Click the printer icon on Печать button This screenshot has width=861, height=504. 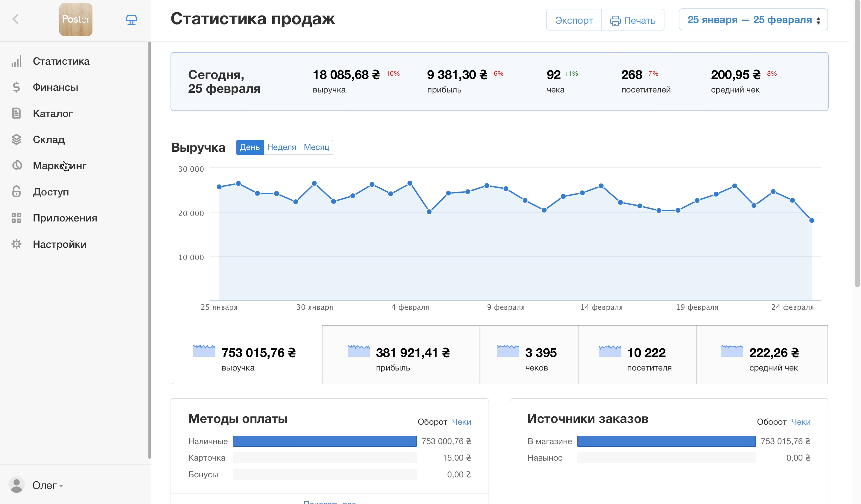click(x=616, y=20)
